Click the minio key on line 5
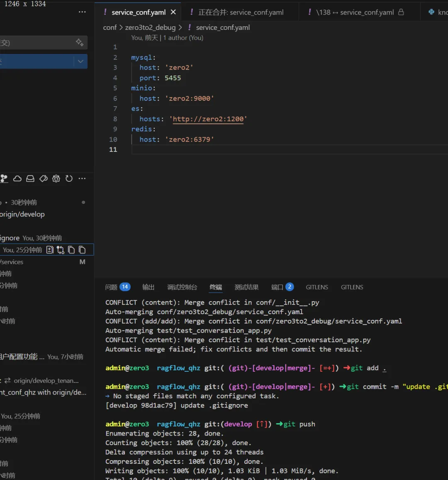 [x=141, y=88]
